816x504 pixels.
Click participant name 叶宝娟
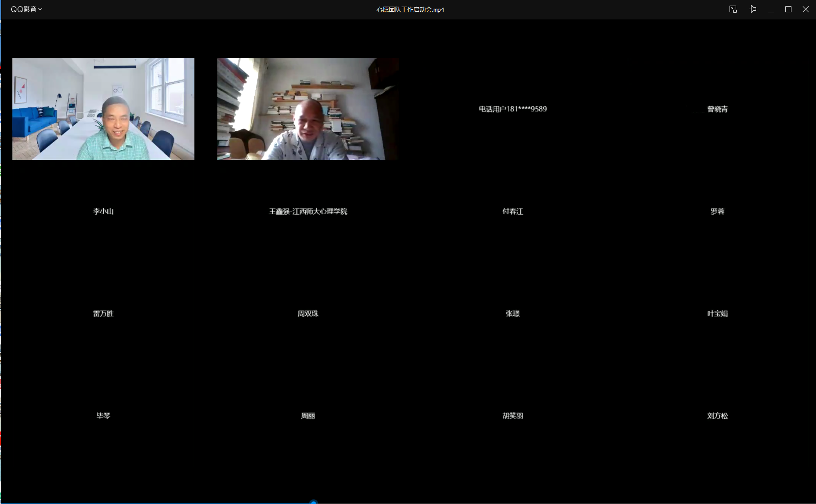pyautogui.click(x=717, y=313)
